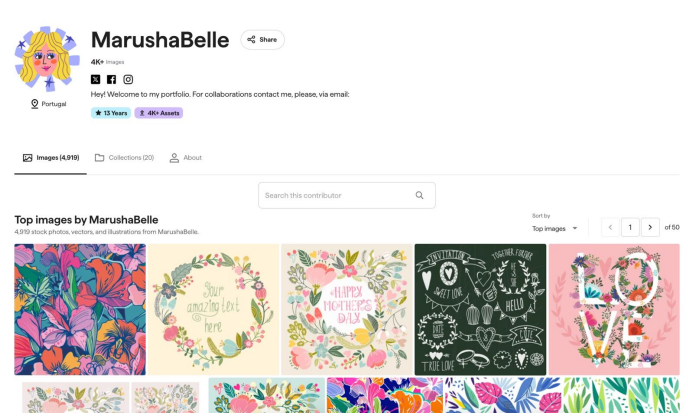This screenshot has width=688, height=419.
Task: Open the Facebook social profile icon
Action: click(x=111, y=79)
